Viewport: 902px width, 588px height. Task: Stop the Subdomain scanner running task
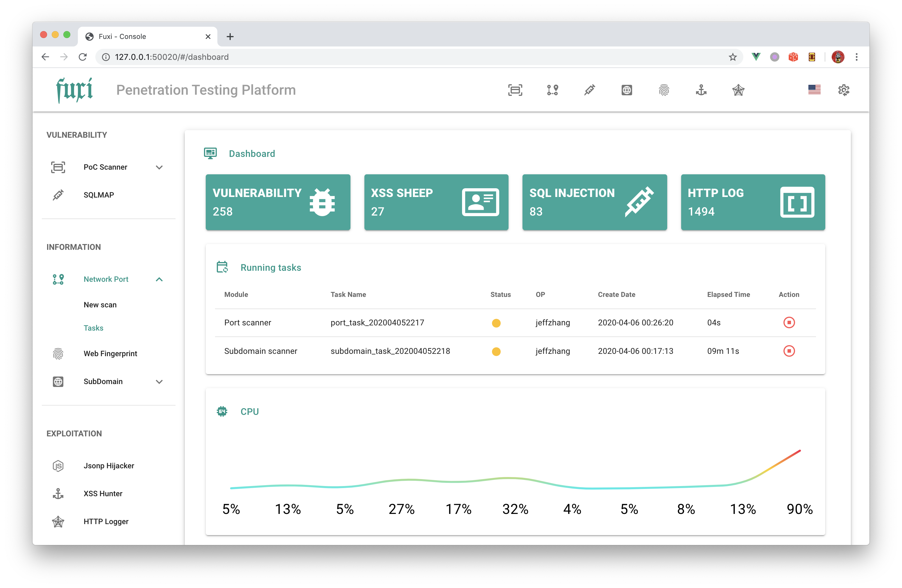pyautogui.click(x=789, y=351)
